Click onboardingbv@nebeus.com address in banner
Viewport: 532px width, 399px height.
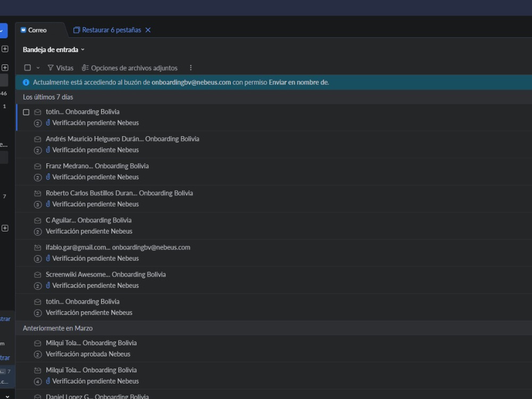click(x=191, y=82)
